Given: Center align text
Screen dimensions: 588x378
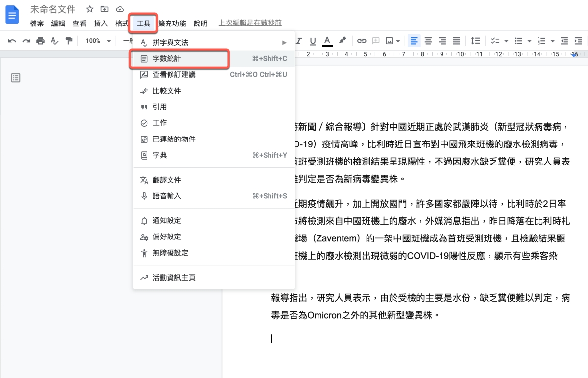Looking at the screenshot, I should (x=428, y=41).
